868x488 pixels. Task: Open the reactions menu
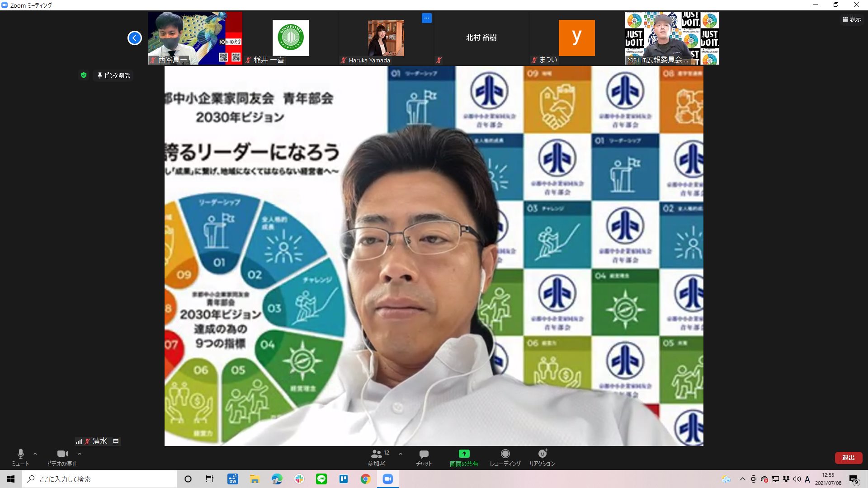542,457
